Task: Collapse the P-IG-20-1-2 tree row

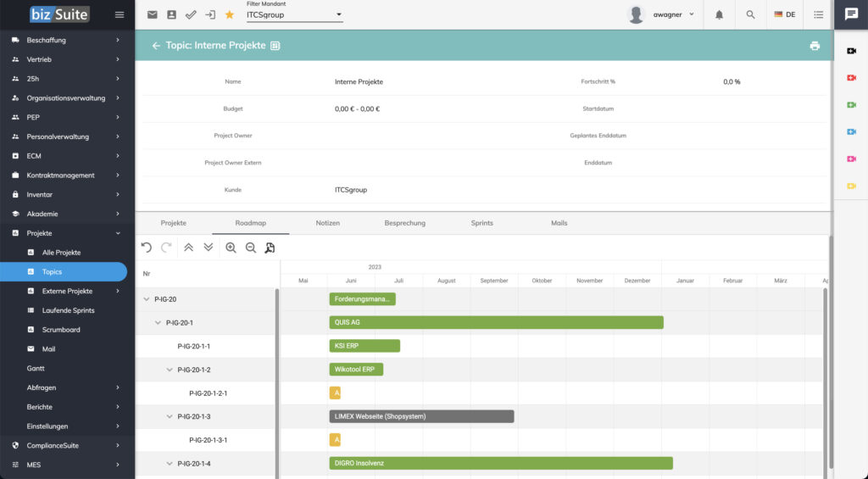Action: click(170, 370)
